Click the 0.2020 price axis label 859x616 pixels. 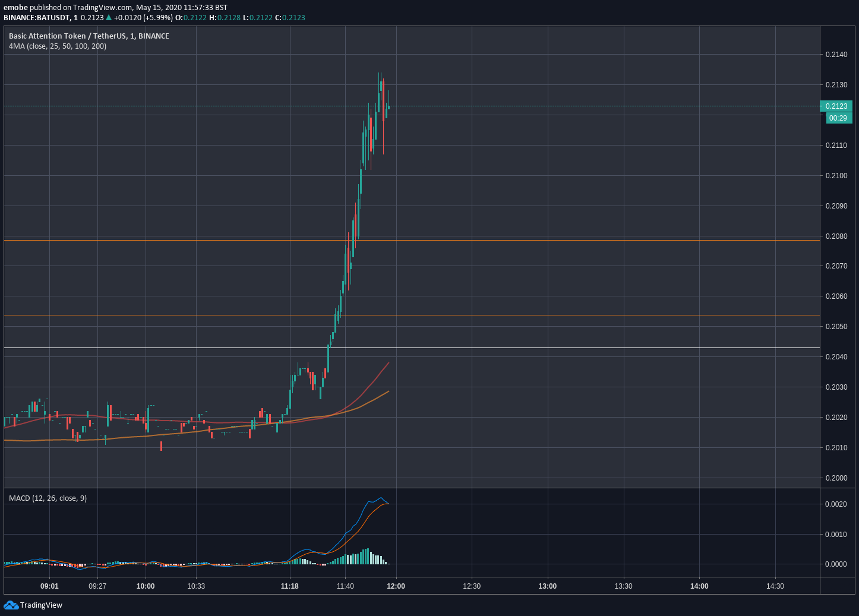836,418
